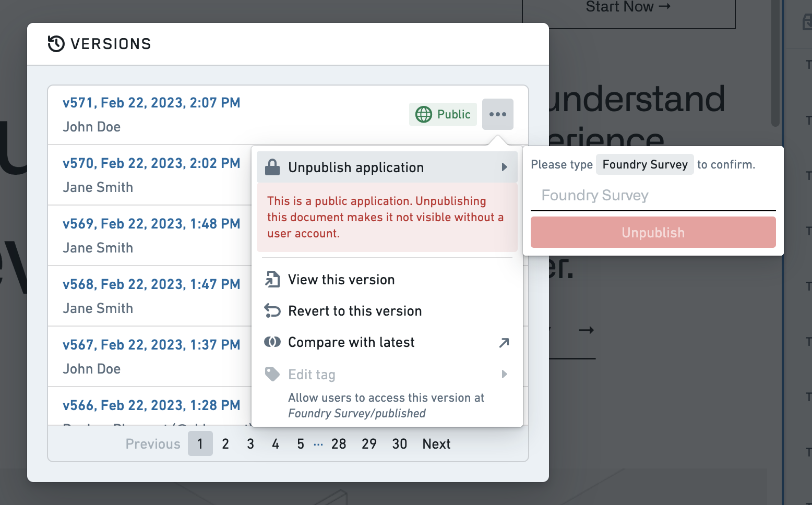Open version v567, Feb 22, 1:37 PM
The width and height of the screenshot is (812, 505).
point(151,345)
